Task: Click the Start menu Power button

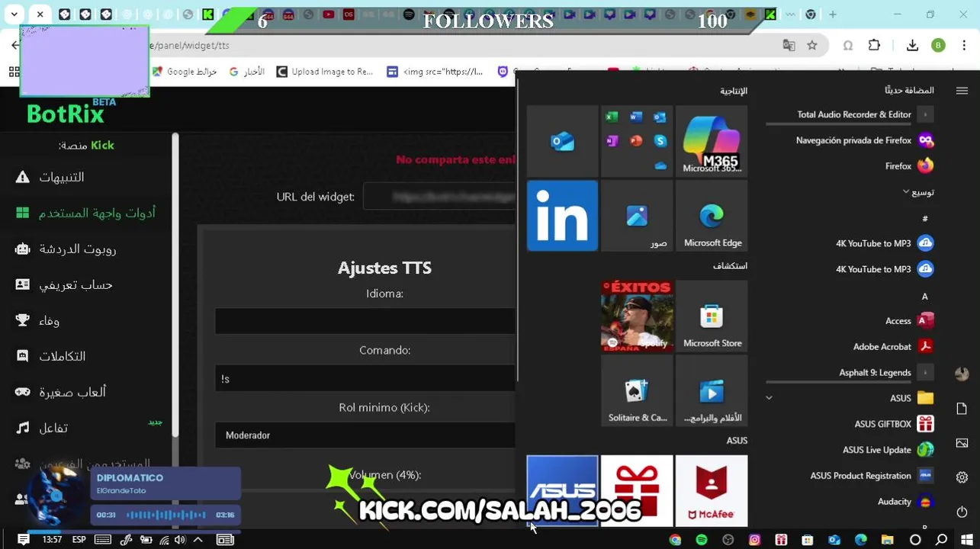Action: point(962,512)
